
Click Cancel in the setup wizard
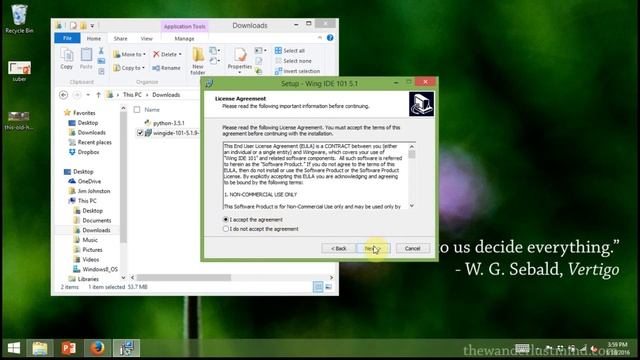412,248
